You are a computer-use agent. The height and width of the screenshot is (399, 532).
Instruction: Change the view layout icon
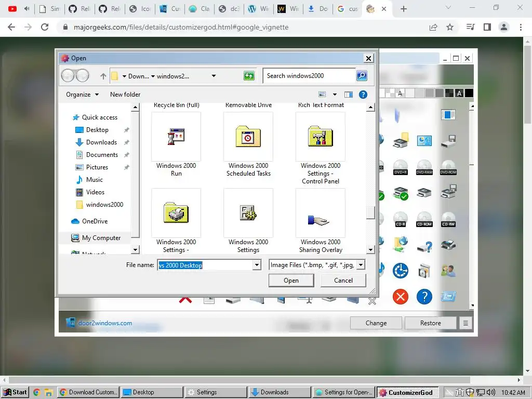[x=322, y=95]
